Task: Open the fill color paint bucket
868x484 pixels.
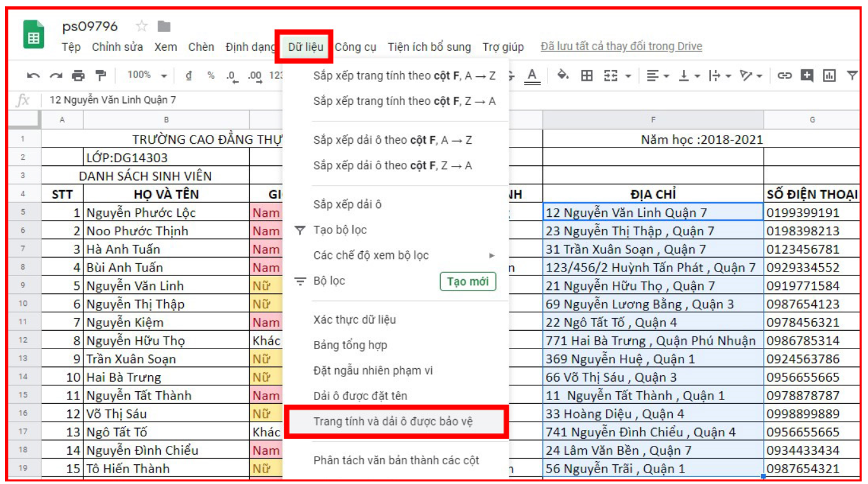Action: (563, 76)
